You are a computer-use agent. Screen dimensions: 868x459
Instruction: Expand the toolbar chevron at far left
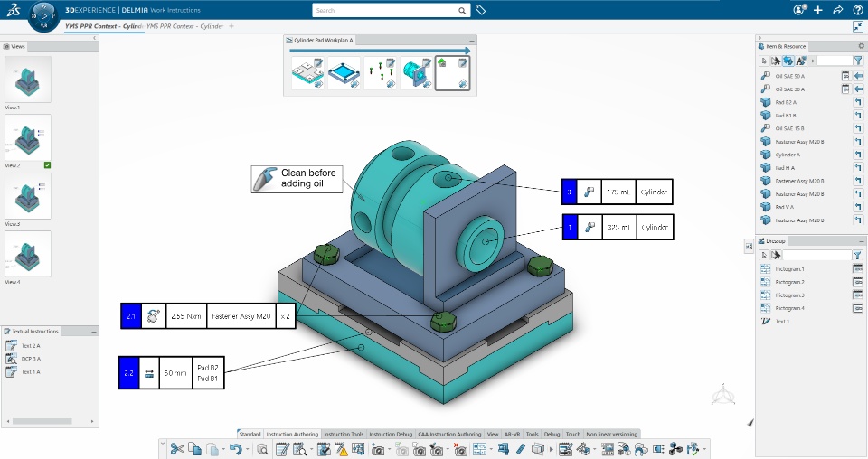(x=162, y=443)
